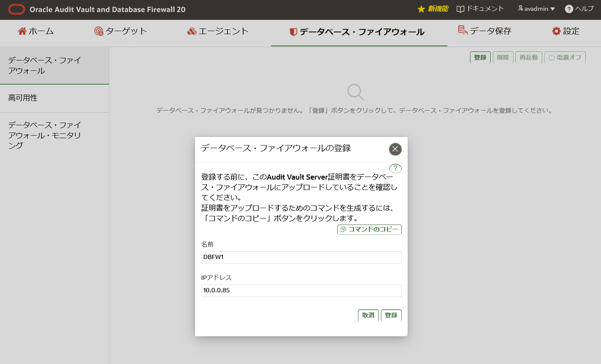Click the 新機能 link
Image resolution: width=601 pixels, height=364 pixels.
pos(438,9)
